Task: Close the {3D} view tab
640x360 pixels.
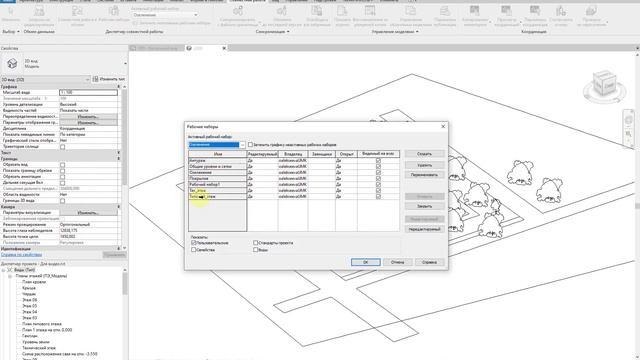Action: pos(224,48)
